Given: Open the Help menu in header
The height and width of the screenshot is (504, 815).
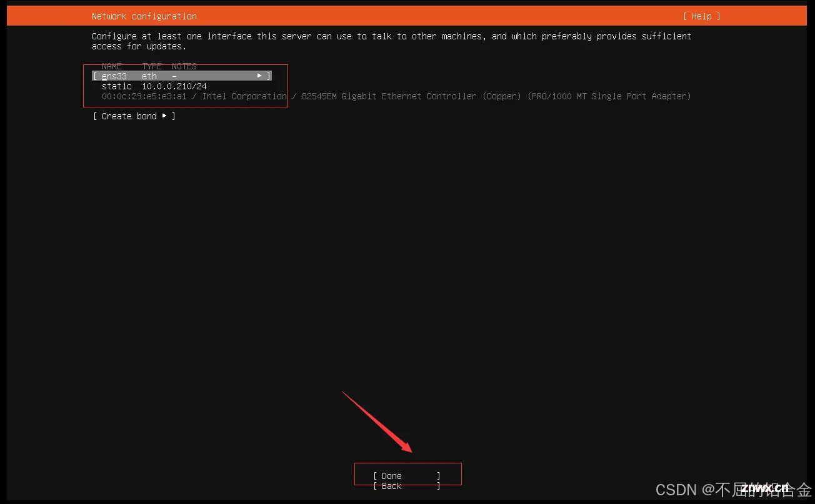Looking at the screenshot, I should tap(701, 16).
